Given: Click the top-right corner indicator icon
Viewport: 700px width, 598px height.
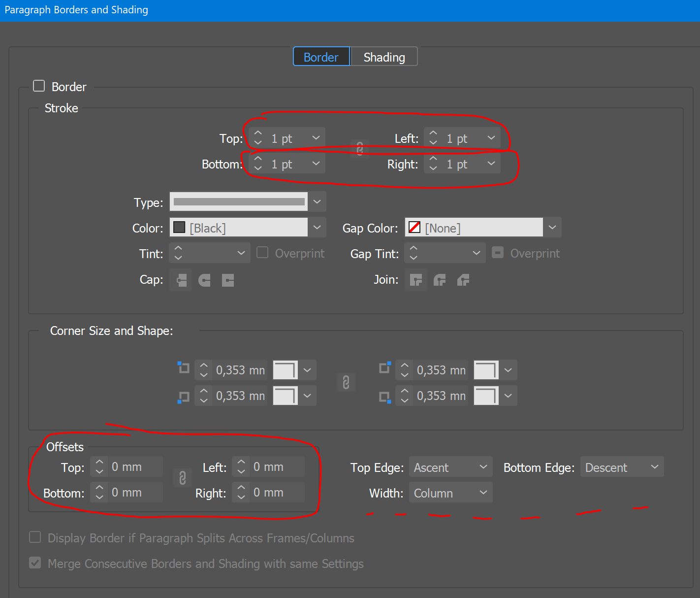Looking at the screenshot, I should 385,367.
